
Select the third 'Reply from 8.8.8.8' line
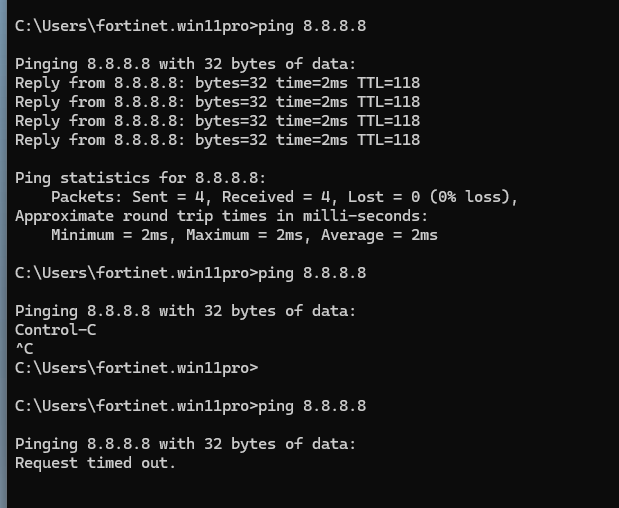coord(217,120)
